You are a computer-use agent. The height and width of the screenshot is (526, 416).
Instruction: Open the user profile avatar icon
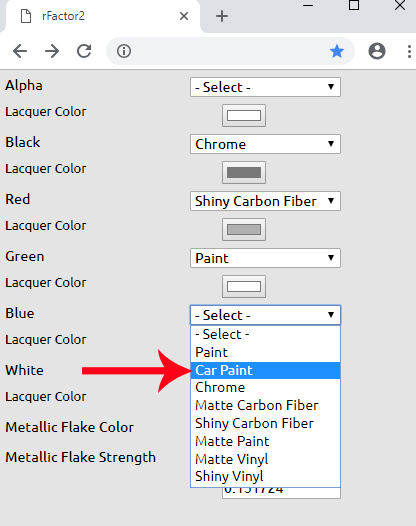click(377, 51)
